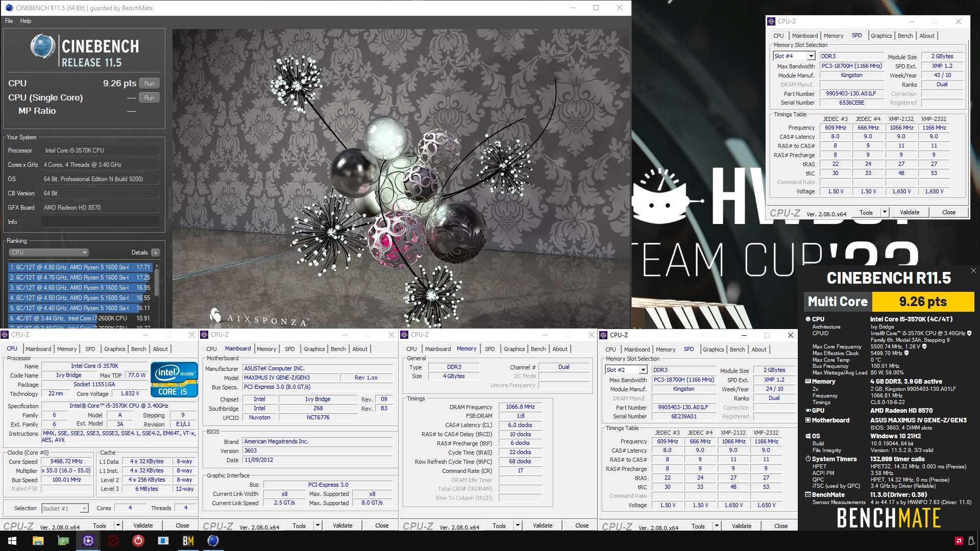Open Tools dropdown arrow in CPU-Z CPU window
The width and height of the screenshot is (980, 551).
118,525
